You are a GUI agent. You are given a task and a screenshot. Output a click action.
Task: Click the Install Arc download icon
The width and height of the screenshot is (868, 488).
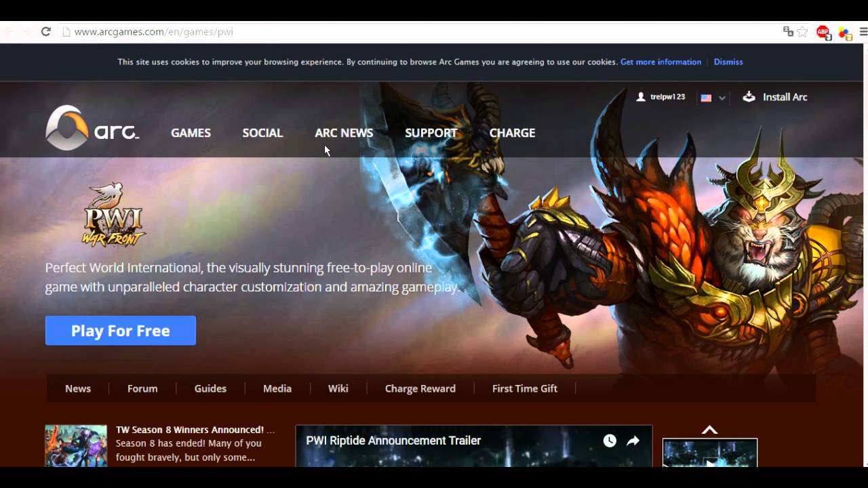pos(749,97)
